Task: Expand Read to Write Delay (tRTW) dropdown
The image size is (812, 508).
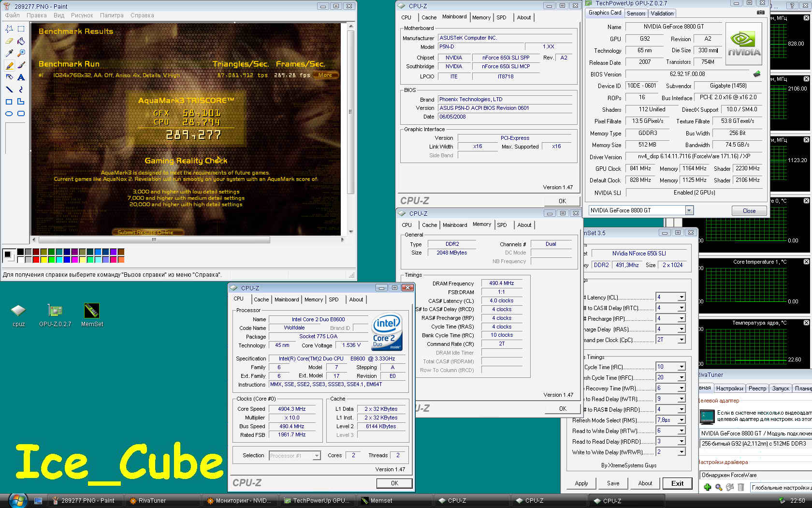Action: point(681,431)
